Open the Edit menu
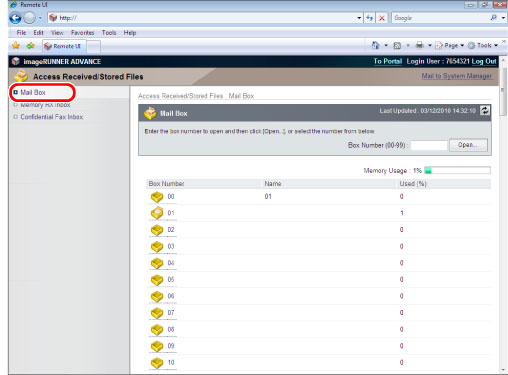The image size is (508, 375). [38, 33]
